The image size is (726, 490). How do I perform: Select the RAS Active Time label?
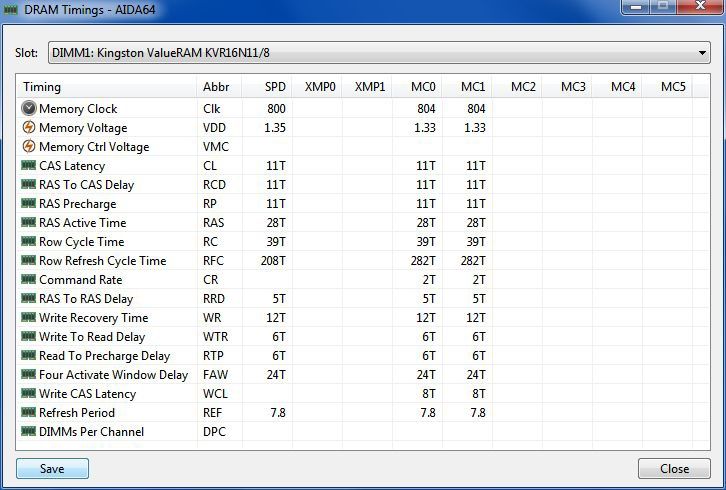coord(83,223)
